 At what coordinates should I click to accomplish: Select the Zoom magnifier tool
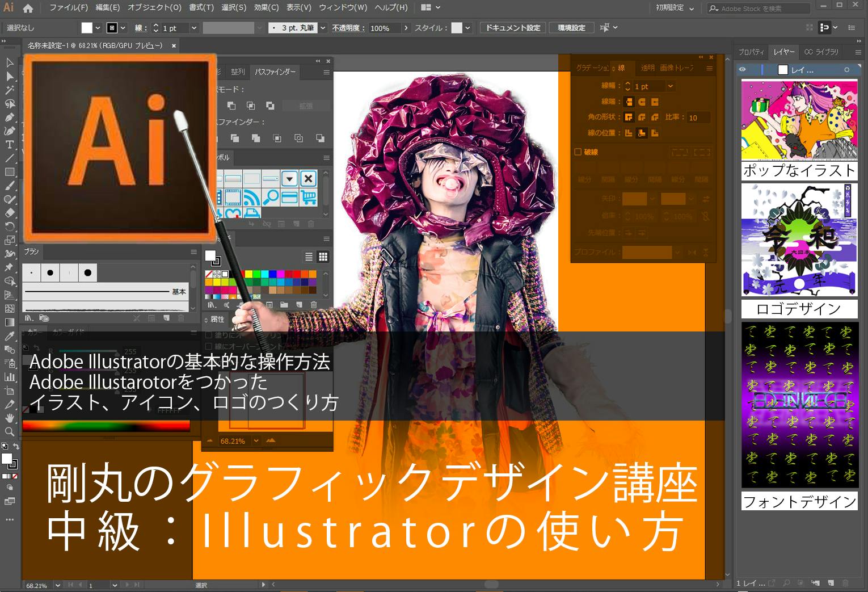[10, 431]
